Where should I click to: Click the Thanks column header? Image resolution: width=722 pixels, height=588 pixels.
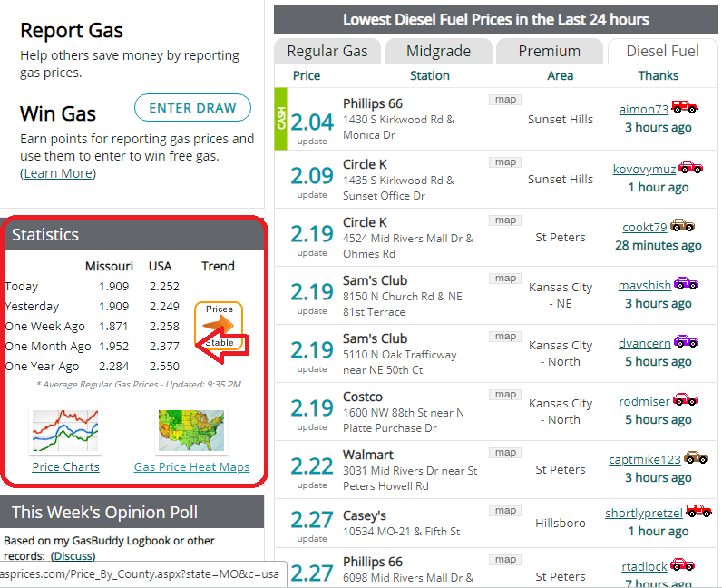click(658, 75)
